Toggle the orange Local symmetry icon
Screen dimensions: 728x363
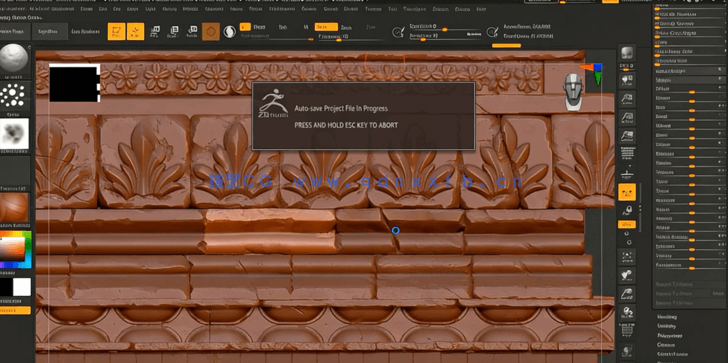(627, 192)
